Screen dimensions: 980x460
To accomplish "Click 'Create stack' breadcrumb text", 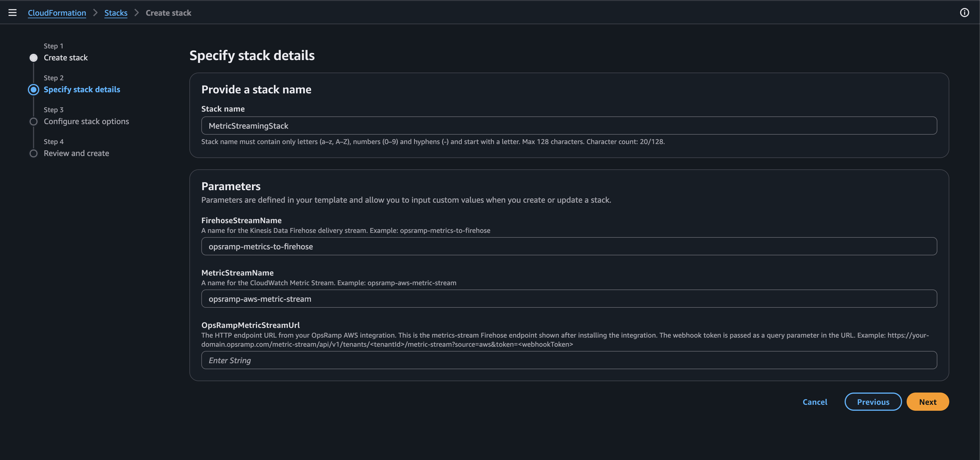I will pyautogui.click(x=169, y=13).
